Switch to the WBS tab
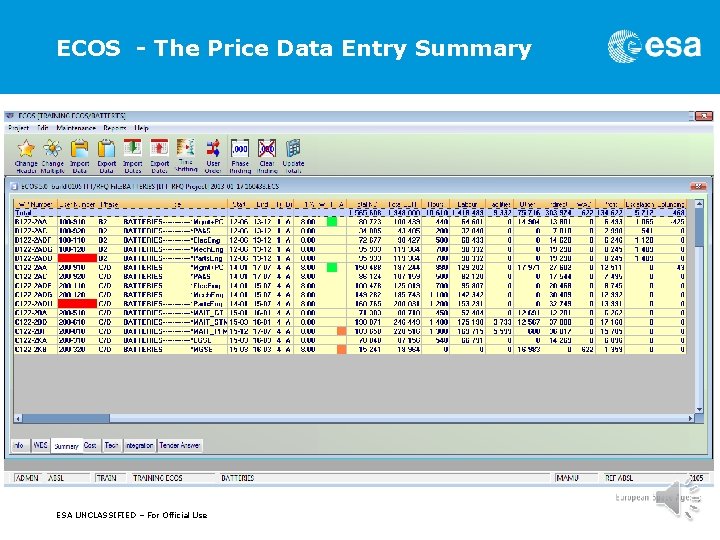 point(40,445)
